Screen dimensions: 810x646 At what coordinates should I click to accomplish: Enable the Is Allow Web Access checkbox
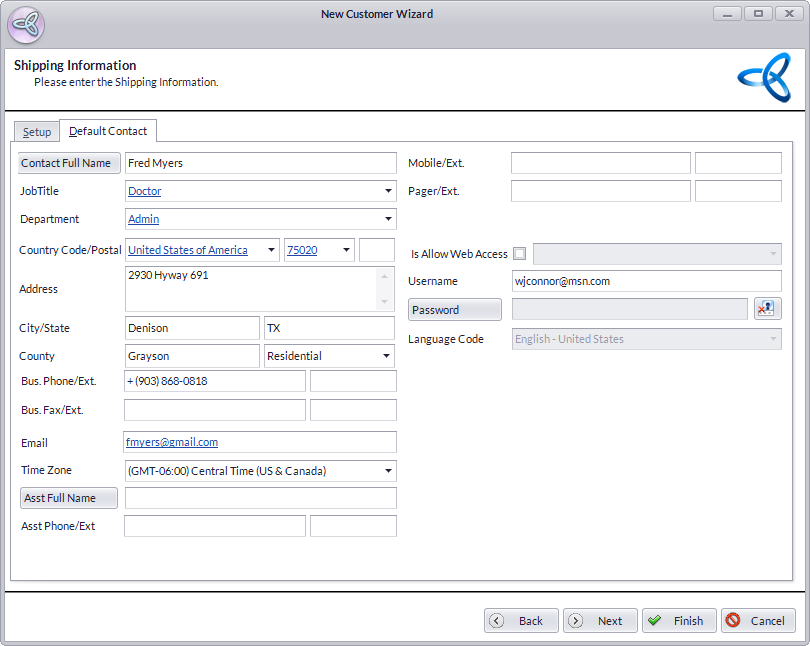519,254
